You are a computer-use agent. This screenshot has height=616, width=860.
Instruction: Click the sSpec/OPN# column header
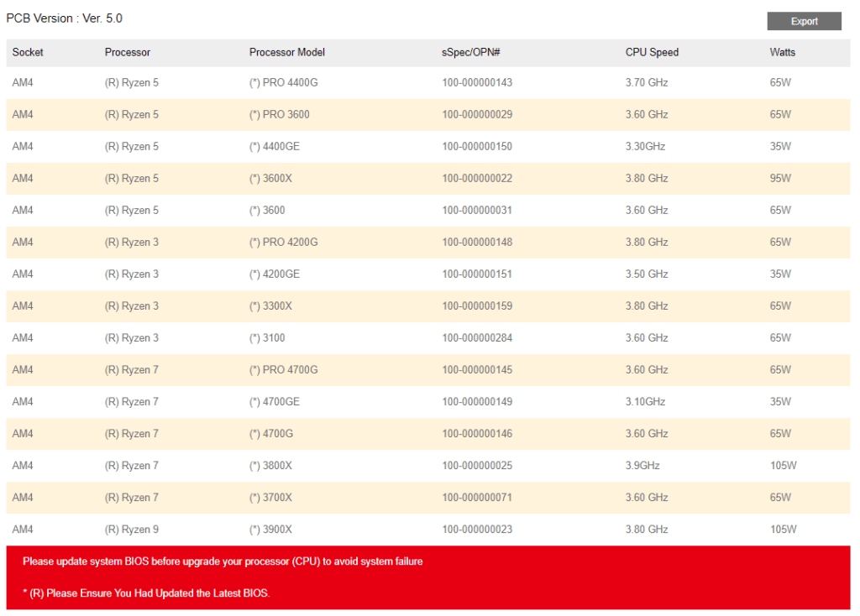(471, 52)
